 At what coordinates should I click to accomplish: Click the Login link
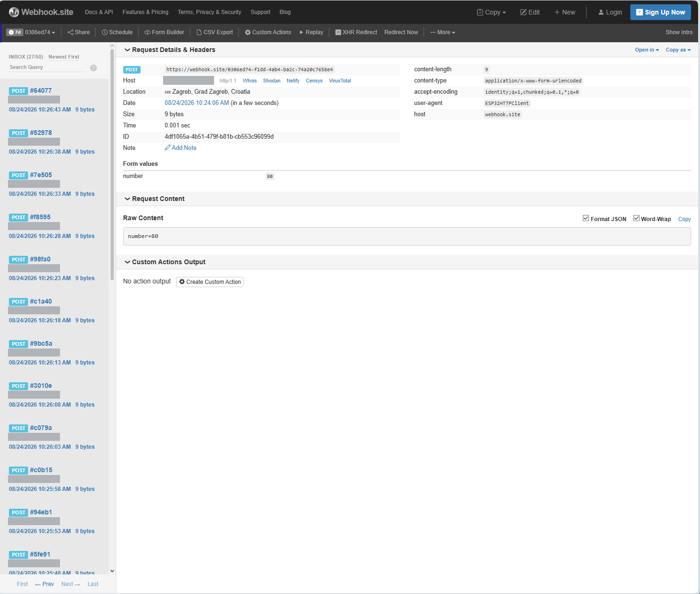pyautogui.click(x=610, y=12)
